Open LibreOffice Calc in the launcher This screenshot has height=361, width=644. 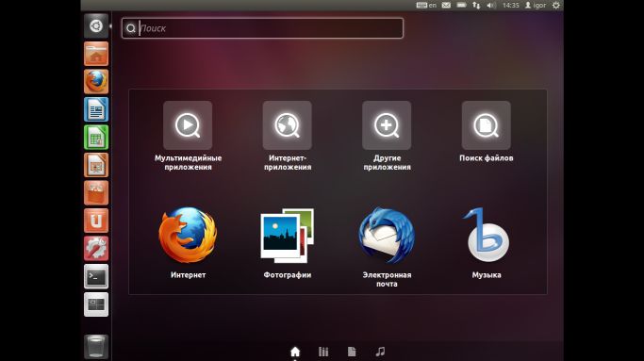(x=96, y=138)
